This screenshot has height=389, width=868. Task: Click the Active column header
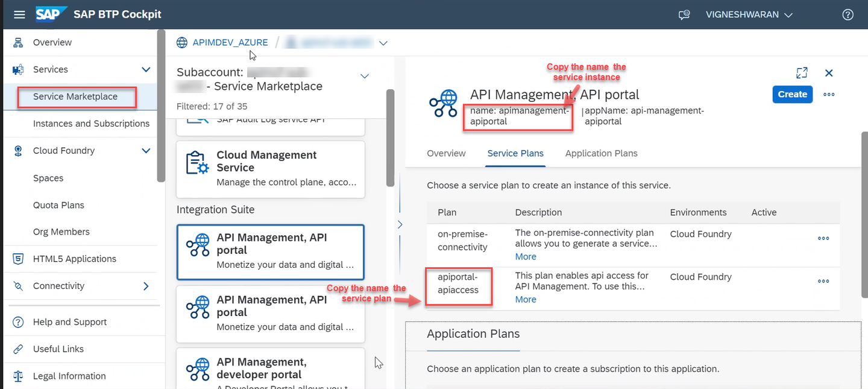tap(764, 212)
